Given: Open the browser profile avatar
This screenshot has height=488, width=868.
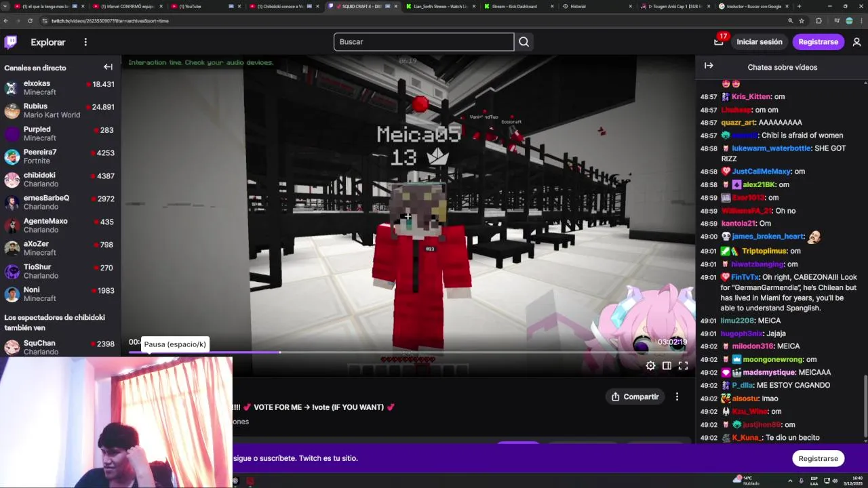Looking at the screenshot, I should point(849,21).
